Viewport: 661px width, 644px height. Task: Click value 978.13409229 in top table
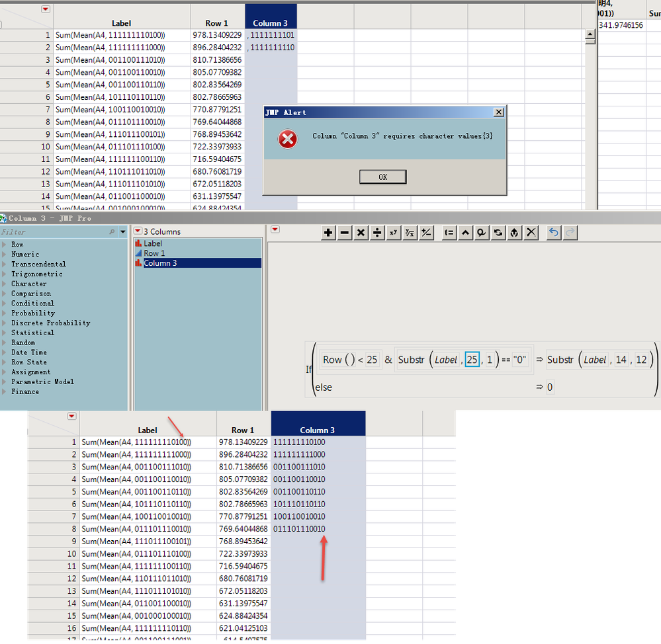tap(218, 35)
